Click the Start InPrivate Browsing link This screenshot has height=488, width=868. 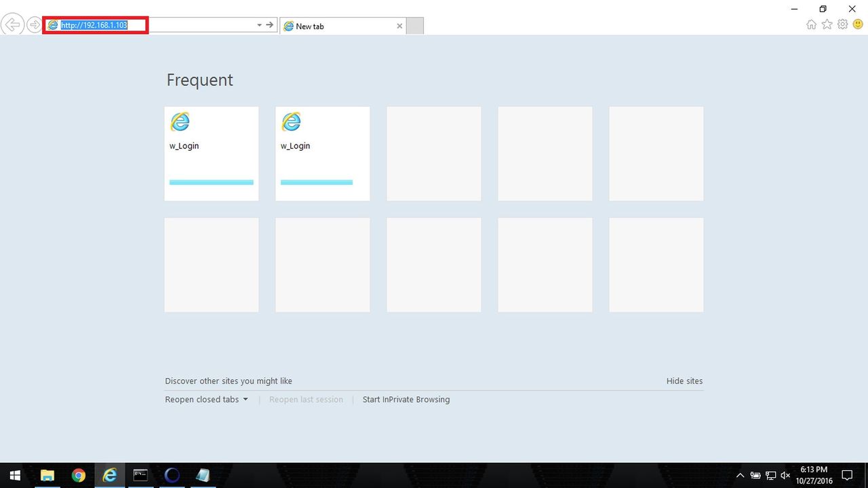click(x=406, y=400)
